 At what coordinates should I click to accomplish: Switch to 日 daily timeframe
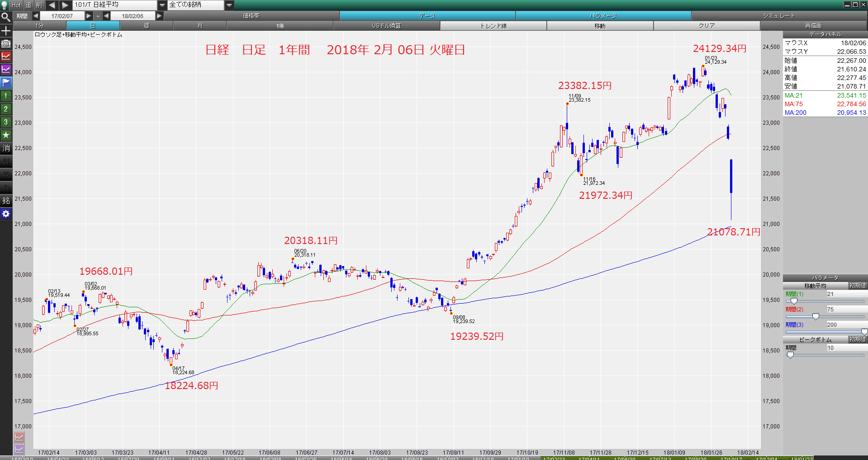coord(93,26)
